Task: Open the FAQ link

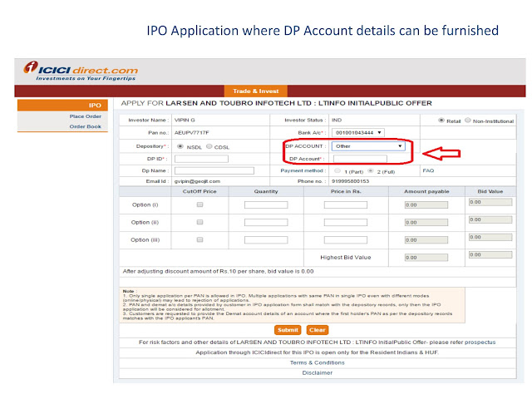Action: coord(428,170)
